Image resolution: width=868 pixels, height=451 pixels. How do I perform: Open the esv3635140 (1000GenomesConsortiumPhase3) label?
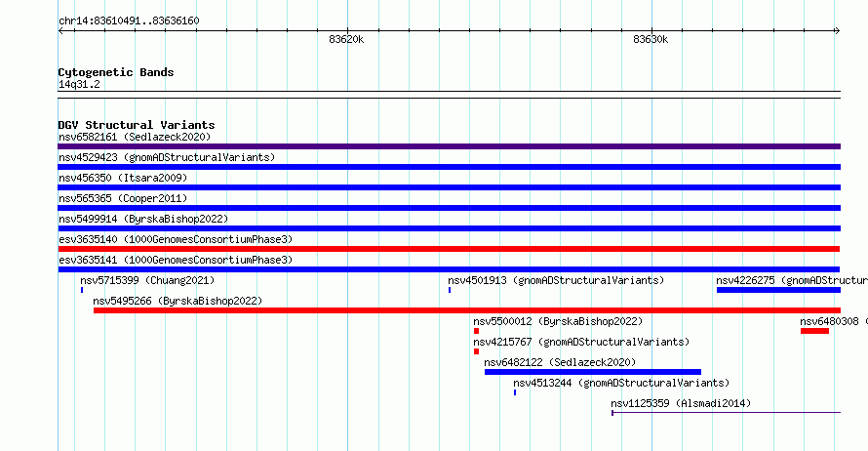tap(176, 239)
